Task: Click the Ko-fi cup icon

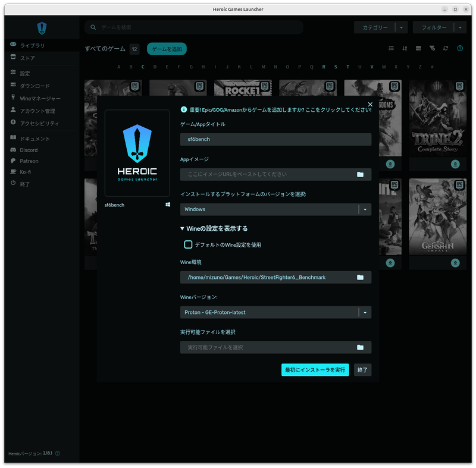Action: click(13, 172)
